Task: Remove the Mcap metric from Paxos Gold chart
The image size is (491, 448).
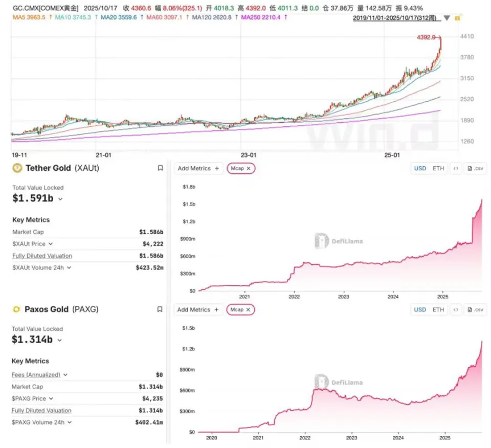Action: coord(248,309)
